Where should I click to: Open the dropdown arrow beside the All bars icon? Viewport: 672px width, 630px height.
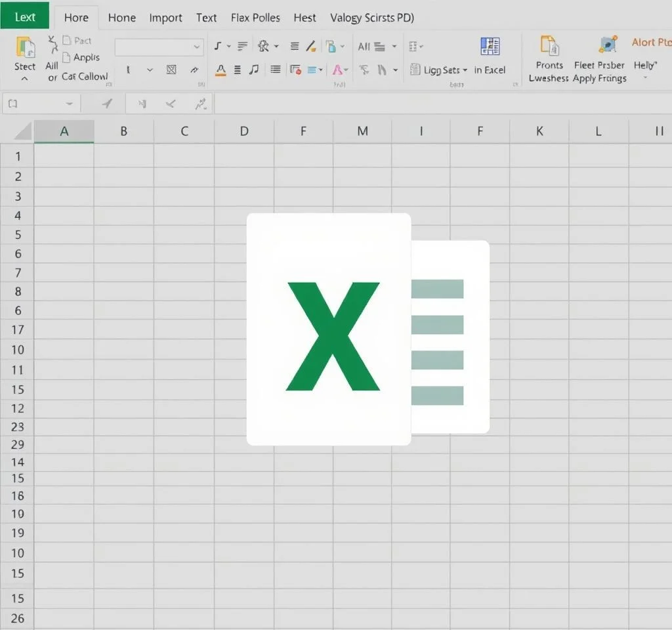394,47
